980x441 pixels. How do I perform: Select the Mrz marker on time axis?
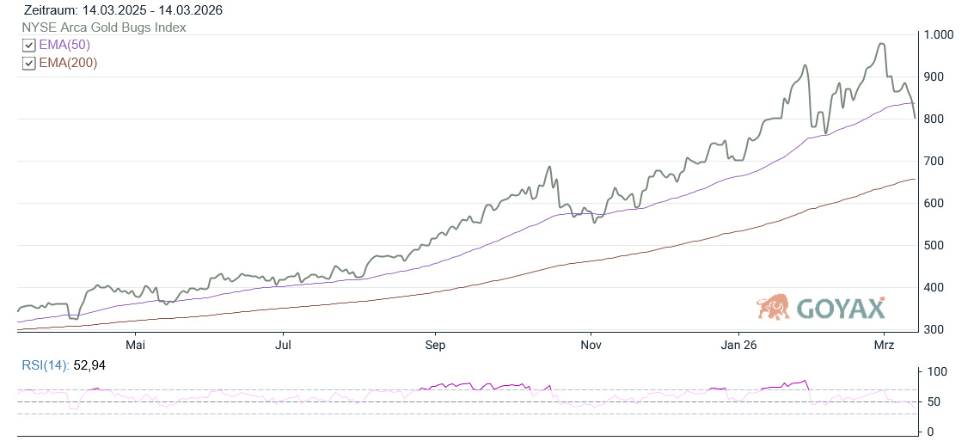coord(885,346)
